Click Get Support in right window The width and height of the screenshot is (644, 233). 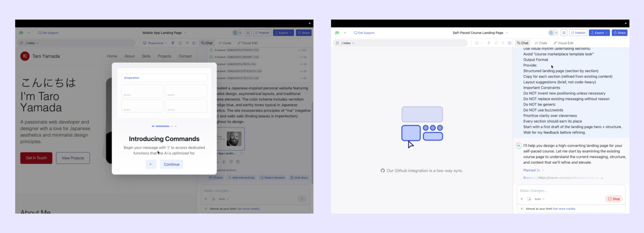point(364,33)
